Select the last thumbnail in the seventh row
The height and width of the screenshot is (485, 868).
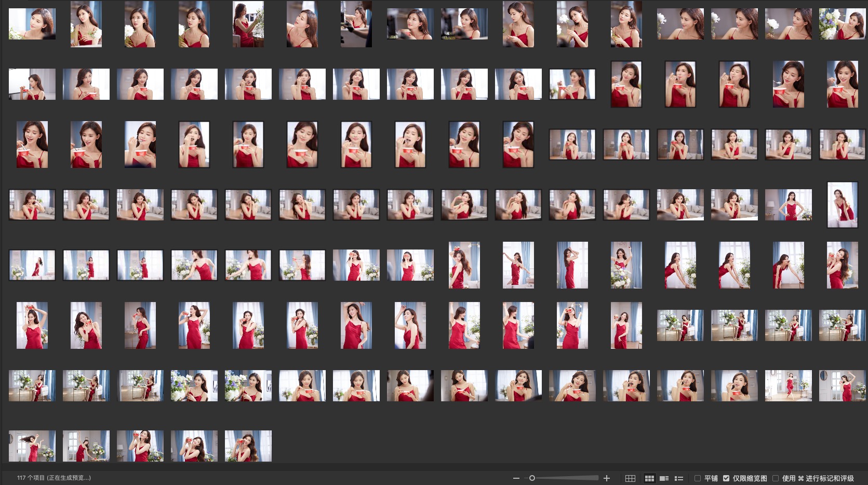click(842, 386)
